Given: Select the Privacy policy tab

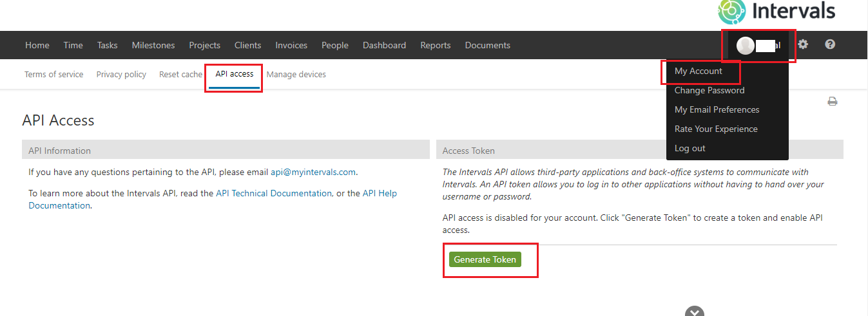Looking at the screenshot, I should click(121, 74).
